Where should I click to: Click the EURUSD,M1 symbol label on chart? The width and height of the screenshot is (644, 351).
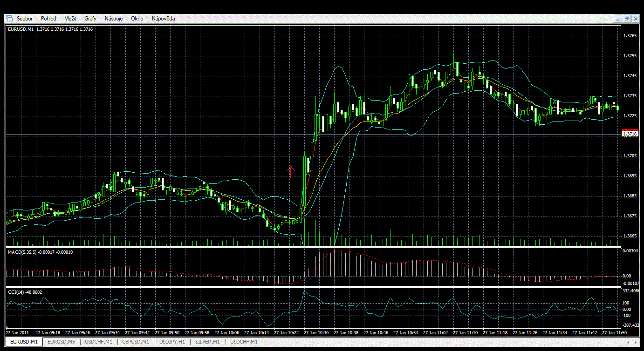[x=21, y=29]
